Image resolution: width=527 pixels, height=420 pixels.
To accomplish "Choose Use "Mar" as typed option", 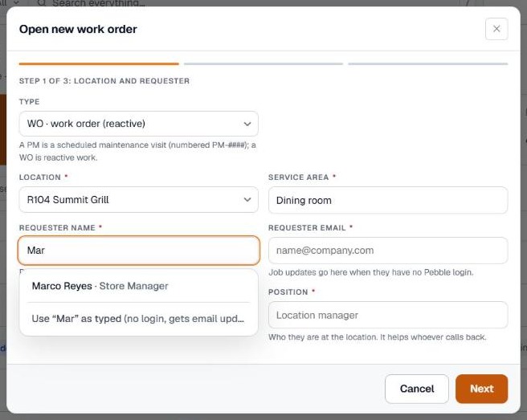I will 138,319.
